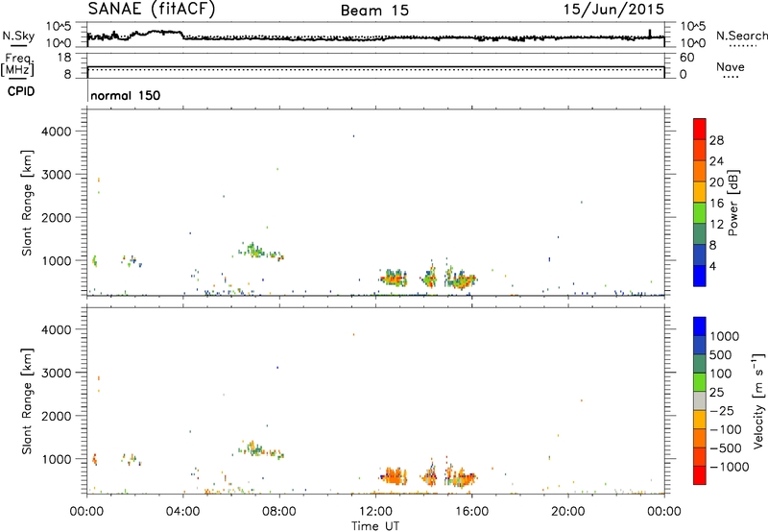Click the '08:00' time axis tick label
Screen dimensions: 768x532
[x=279, y=512]
